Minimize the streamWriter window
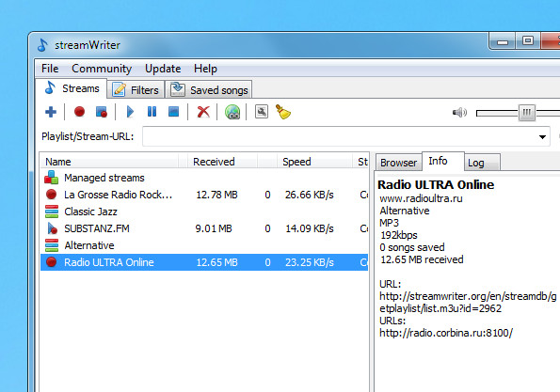 click(503, 41)
